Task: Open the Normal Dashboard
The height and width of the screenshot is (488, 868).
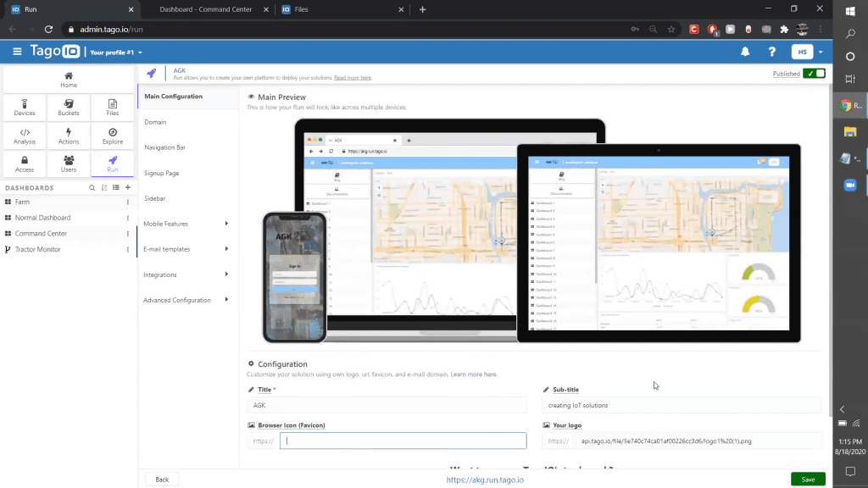Action: (x=42, y=218)
